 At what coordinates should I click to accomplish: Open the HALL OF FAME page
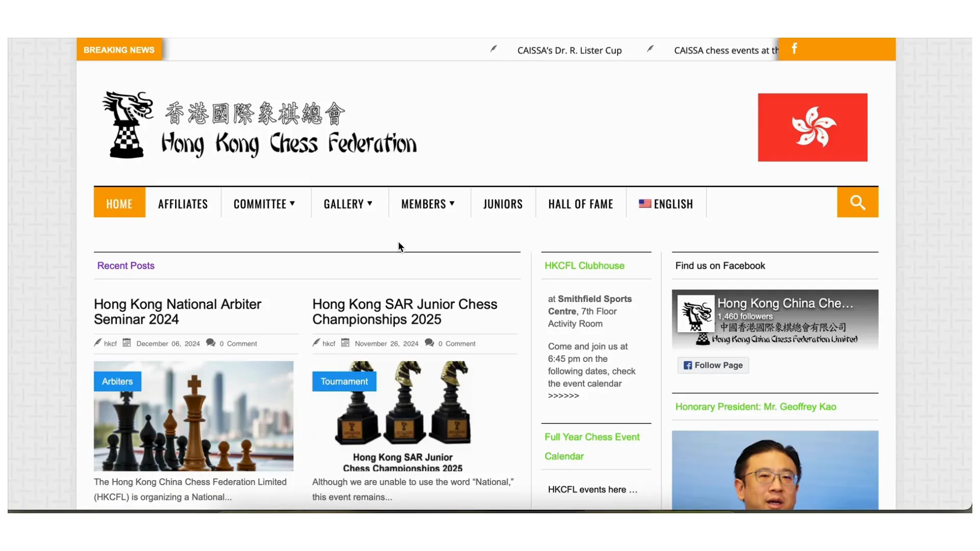[x=581, y=203]
